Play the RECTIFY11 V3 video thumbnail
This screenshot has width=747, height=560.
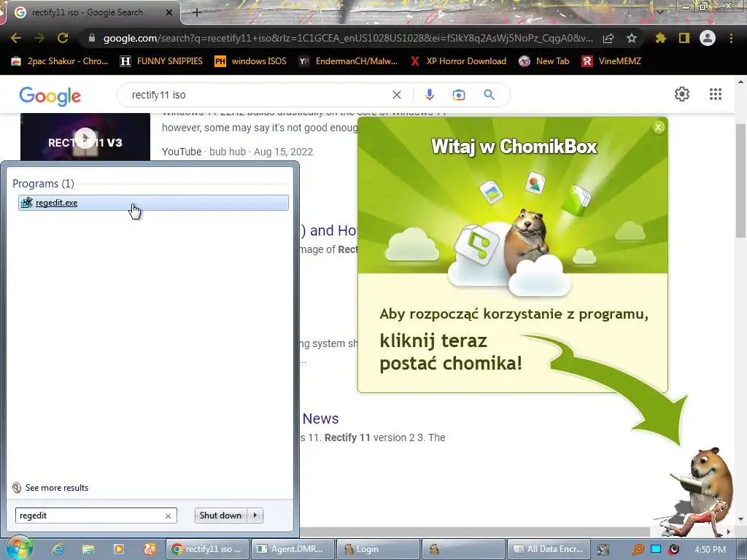pyautogui.click(x=85, y=139)
